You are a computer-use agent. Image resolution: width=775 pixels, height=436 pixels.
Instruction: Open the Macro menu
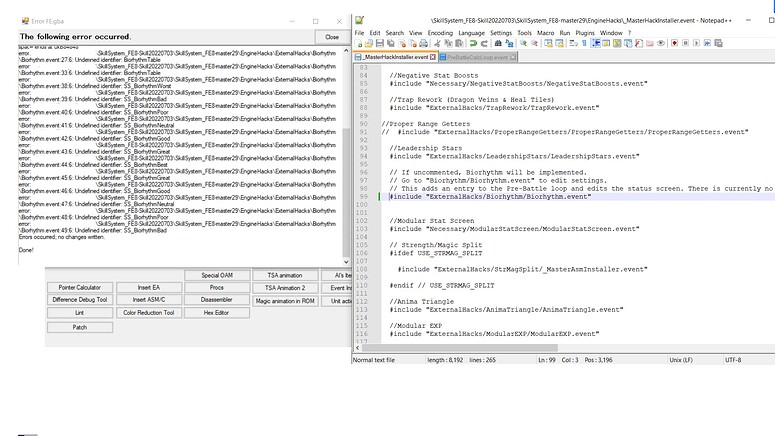tap(546, 32)
